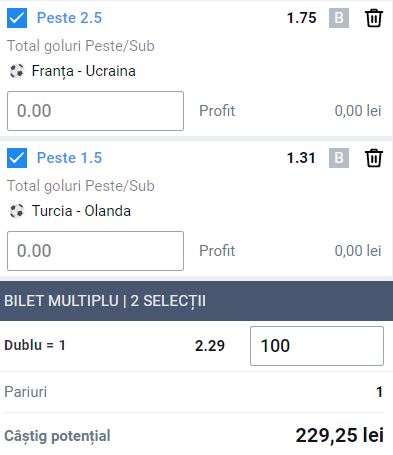
Task: Click the 1.75 odds value
Action: [301, 18]
